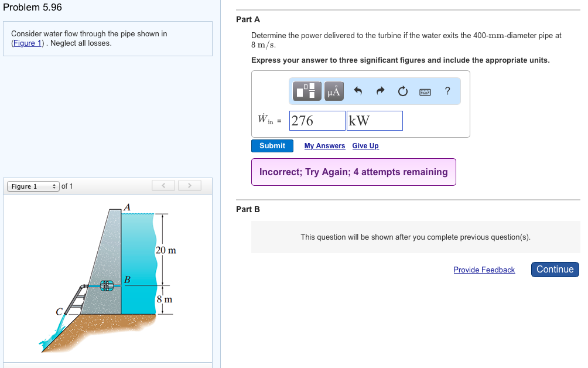588x368 pixels.
Task: Select the math templates formatting icon
Action: (x=306, y=91)
